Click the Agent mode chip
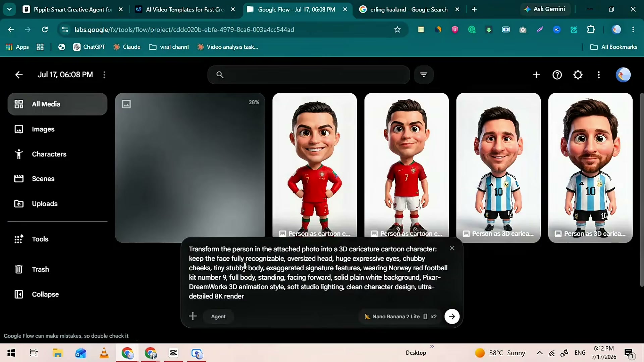The image size is (644, 362). (x=218, y=316)
